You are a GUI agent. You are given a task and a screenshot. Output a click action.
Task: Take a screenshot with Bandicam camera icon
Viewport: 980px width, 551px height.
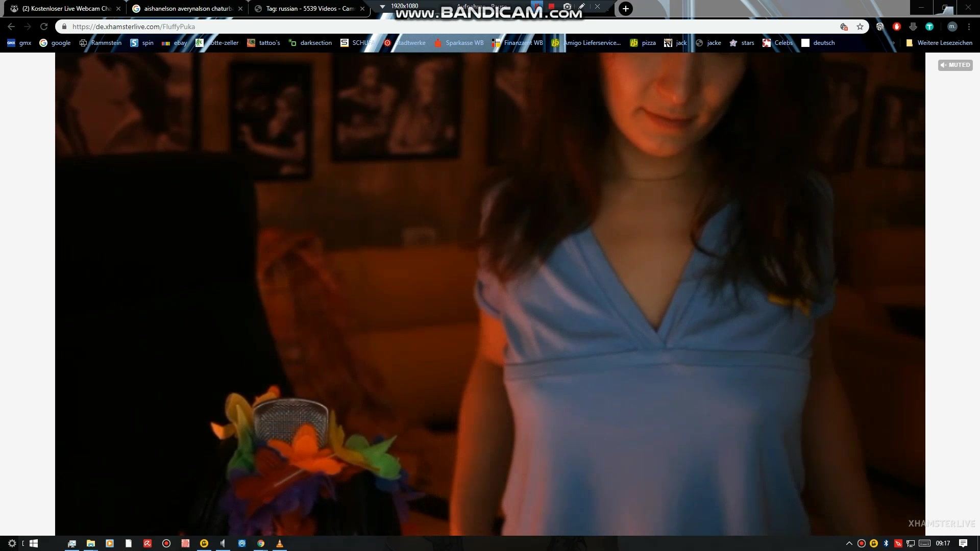click(x=567, y=6)
